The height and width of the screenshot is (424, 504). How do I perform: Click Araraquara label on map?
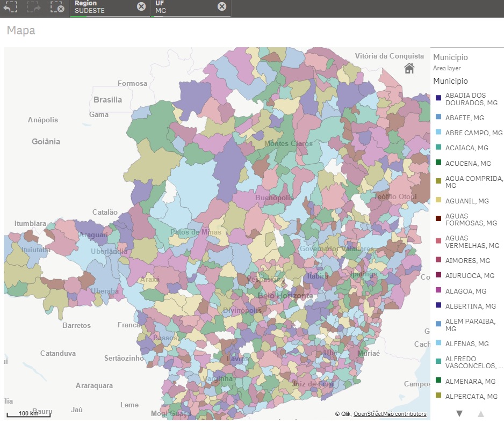pyautogui.click(x=94, y=385)
